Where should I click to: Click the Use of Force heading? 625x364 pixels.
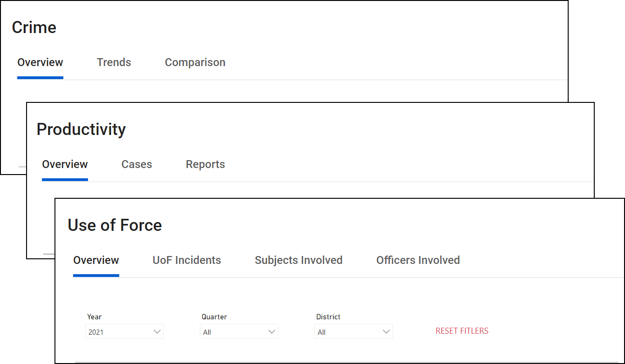point(115,225)
